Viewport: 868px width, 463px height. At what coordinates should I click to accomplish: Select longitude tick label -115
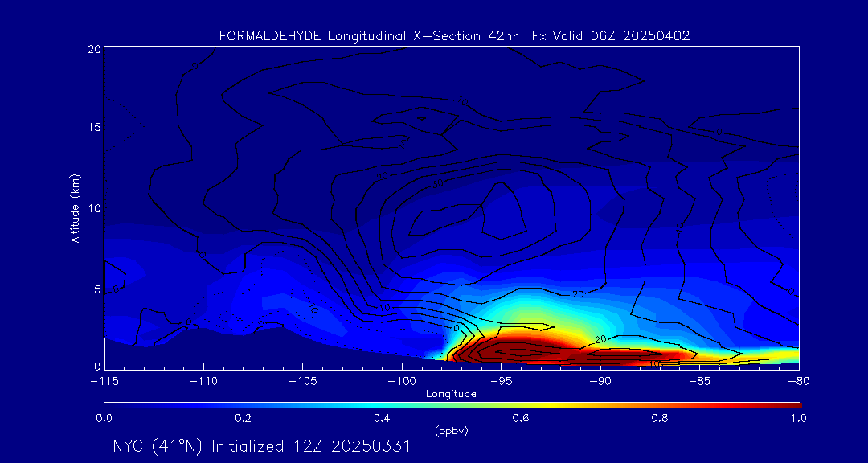coord(104,382)
